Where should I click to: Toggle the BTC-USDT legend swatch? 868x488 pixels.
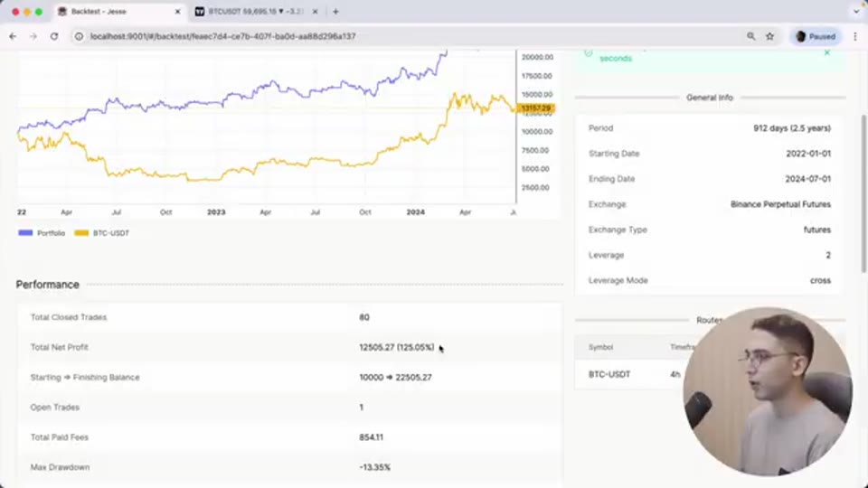pos(81,233)
